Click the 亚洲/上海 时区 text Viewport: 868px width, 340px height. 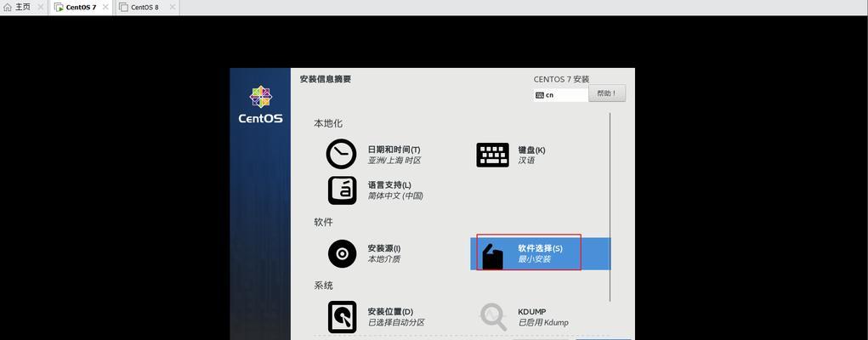coord(394,161)
